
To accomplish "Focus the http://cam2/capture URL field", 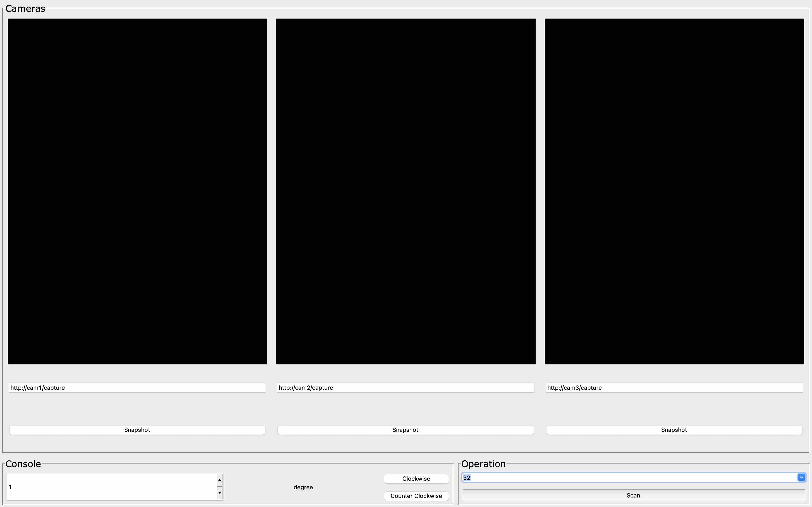I will [405, 388].
